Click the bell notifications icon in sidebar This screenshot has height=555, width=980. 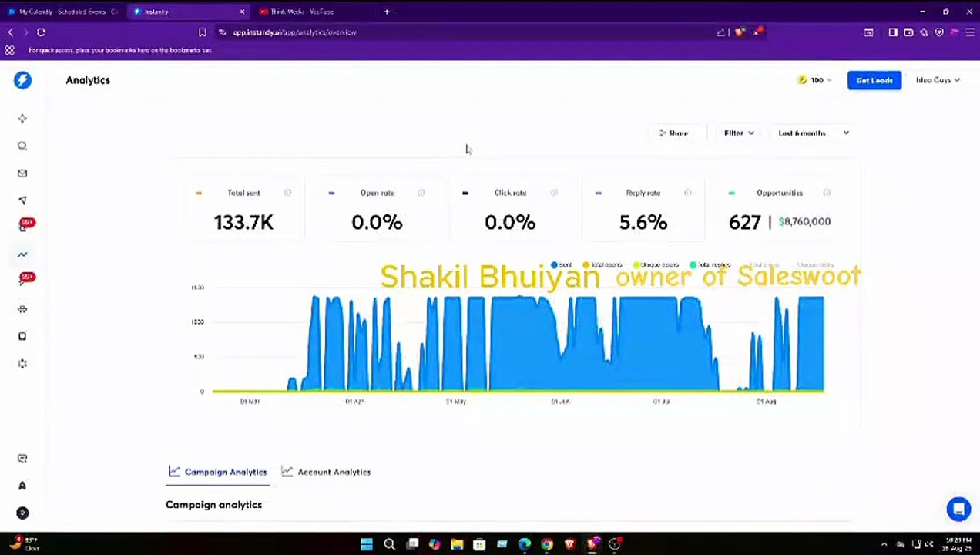click(x=22, y=486)
